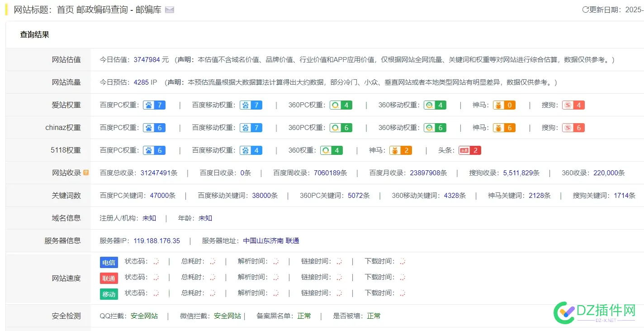Click 爱站权重 360PC权重 badge 4
644x331 pixels.
(341, 105)
